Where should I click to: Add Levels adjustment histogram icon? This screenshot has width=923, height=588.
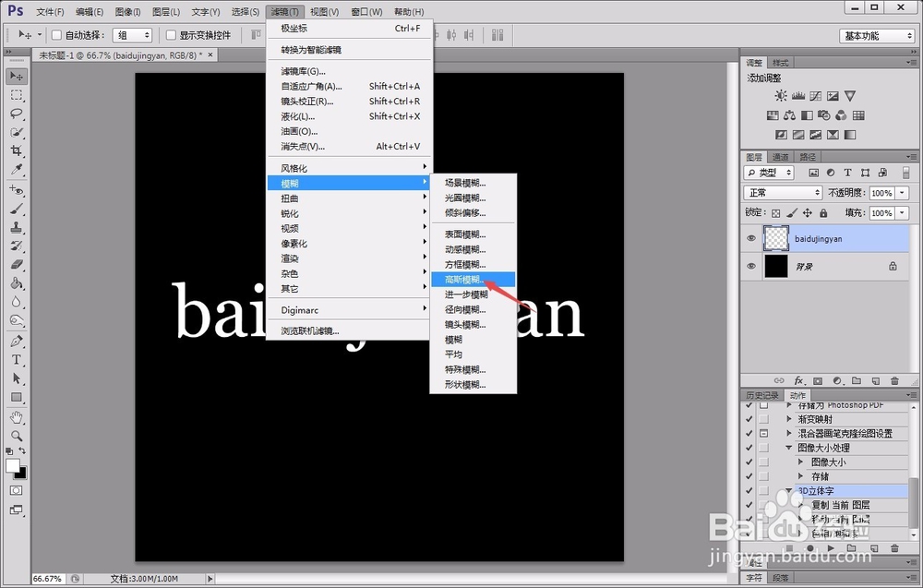pos(798,95)
